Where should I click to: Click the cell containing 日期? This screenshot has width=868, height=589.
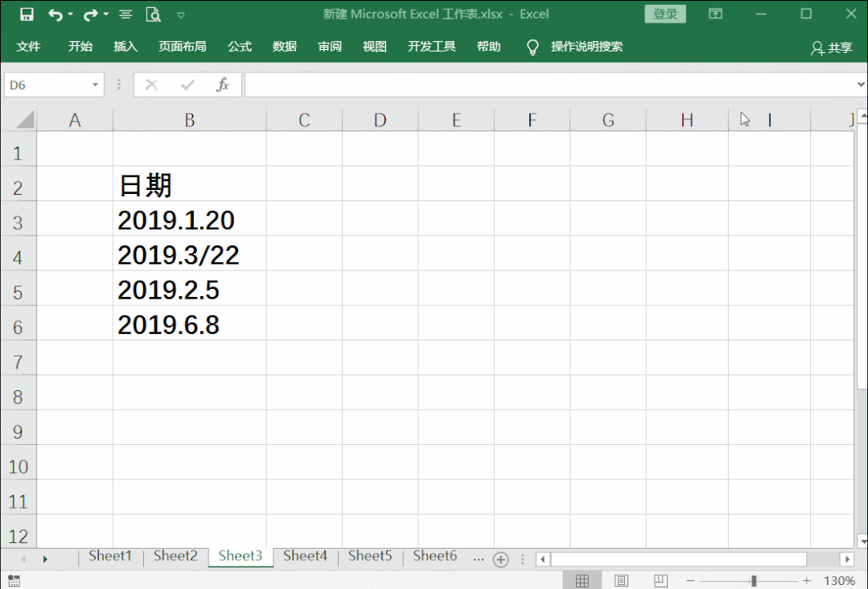click(x=189, y=184)
